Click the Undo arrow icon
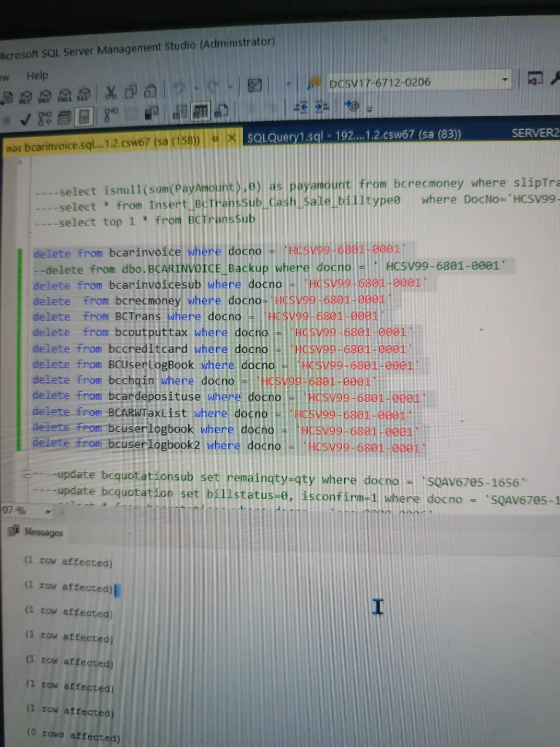The image size is (560, 747). pos(178,90)
